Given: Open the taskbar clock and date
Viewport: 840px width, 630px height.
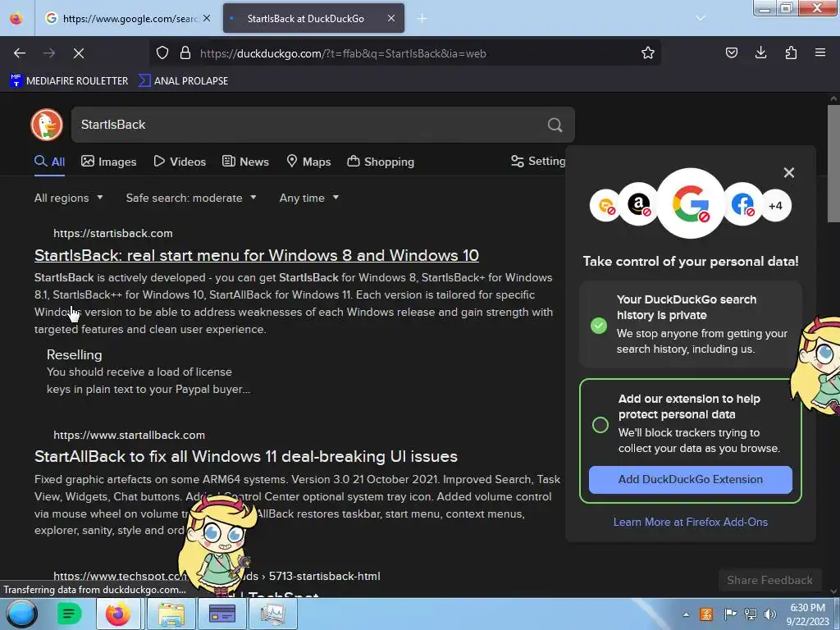Looking at the screenshot, I should click(807, 614).
